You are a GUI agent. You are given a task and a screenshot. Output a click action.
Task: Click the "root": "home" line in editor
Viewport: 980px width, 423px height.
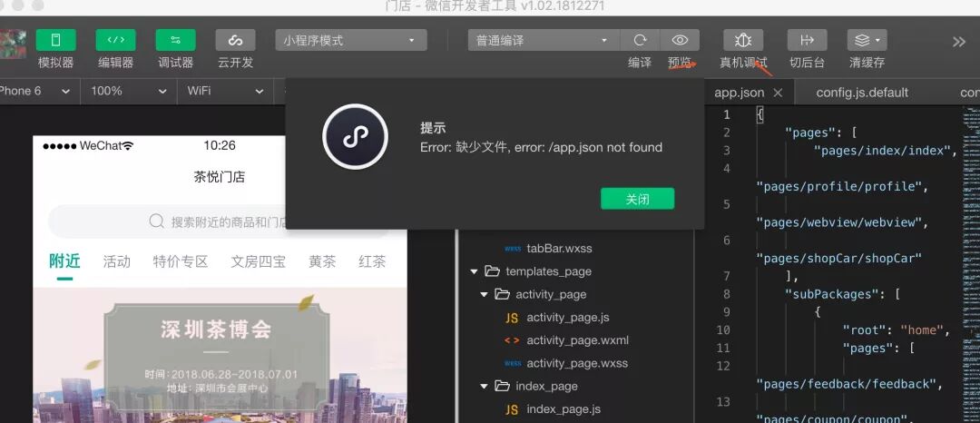[x=897, y=330]
